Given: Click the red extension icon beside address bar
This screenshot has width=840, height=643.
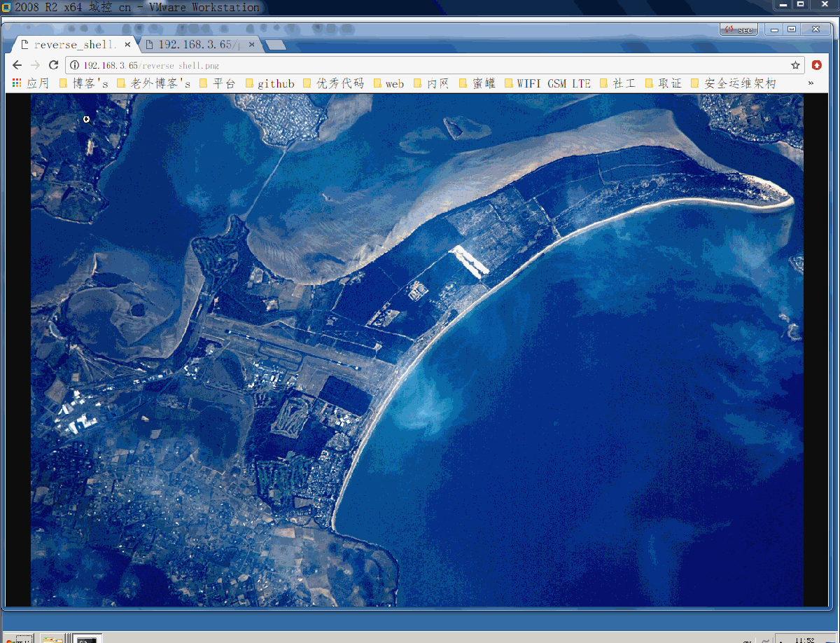Looking at the screenshot, I should pos(816,65).
